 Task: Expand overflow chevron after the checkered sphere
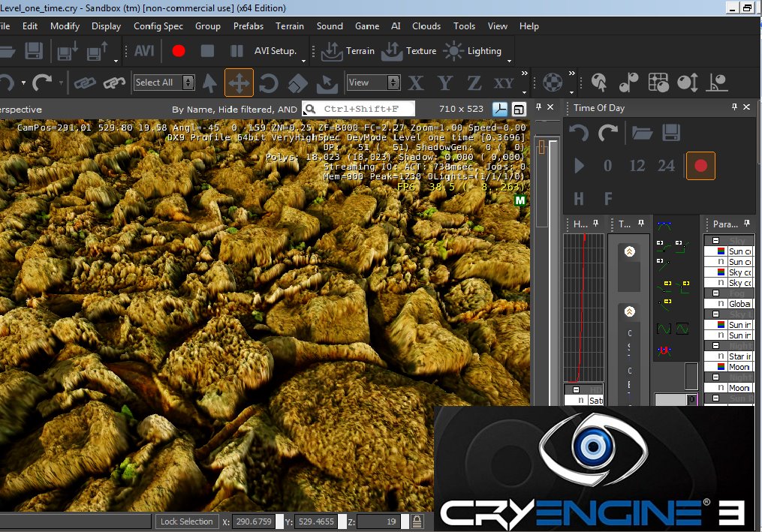(571, 74)
